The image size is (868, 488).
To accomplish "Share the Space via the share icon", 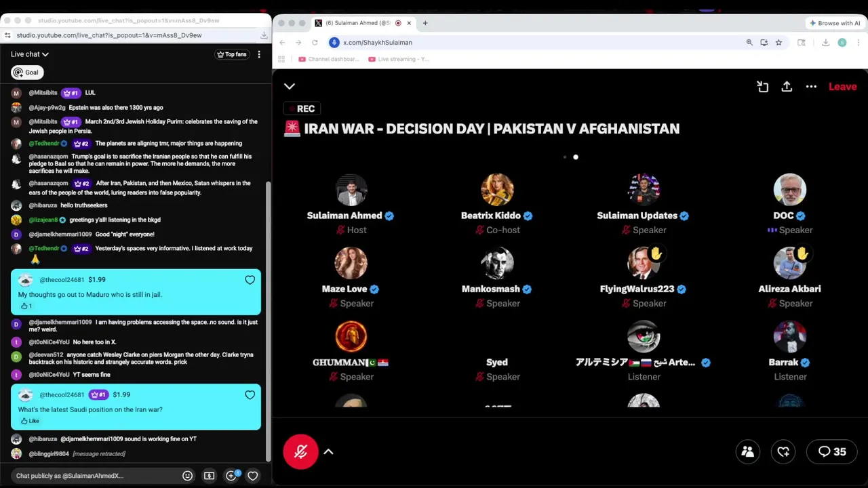I will [787, 87].
